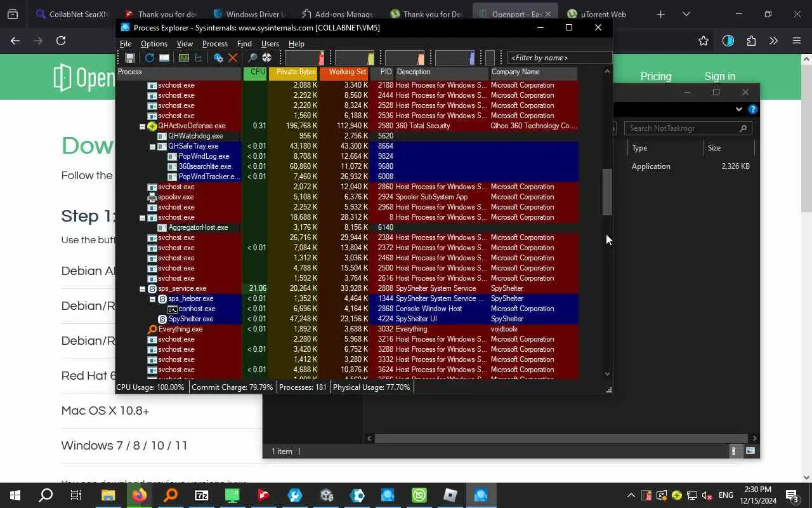The image size is (812, 508).
Task: Click the QHActiveDefense.exe process icon
Action: tap(152, 126)
